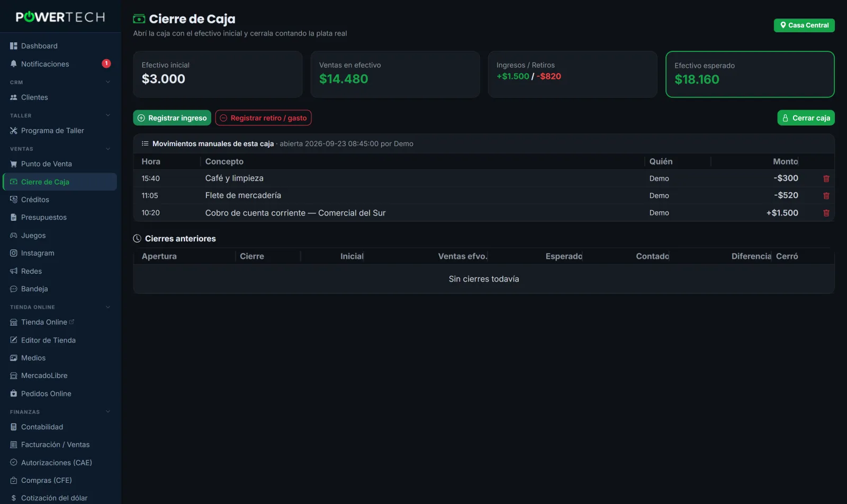Click the Medios images icon
The width and height of the screenshot is (847, 504).
tap(14, 358)
